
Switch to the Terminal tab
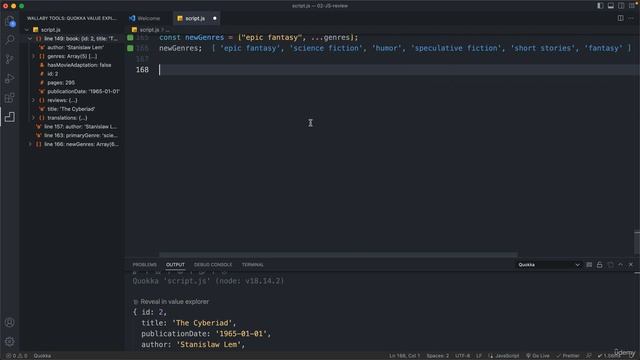(x=252, y=265)
